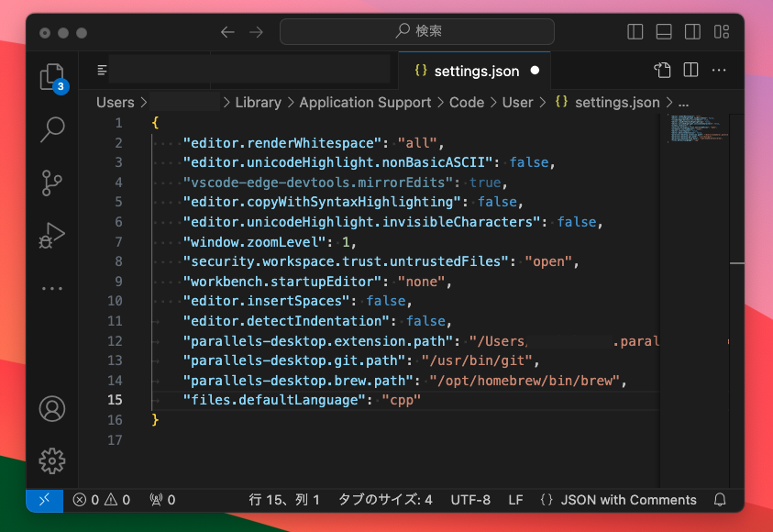
Task: Open the Accounts menu
Action: 52,409
